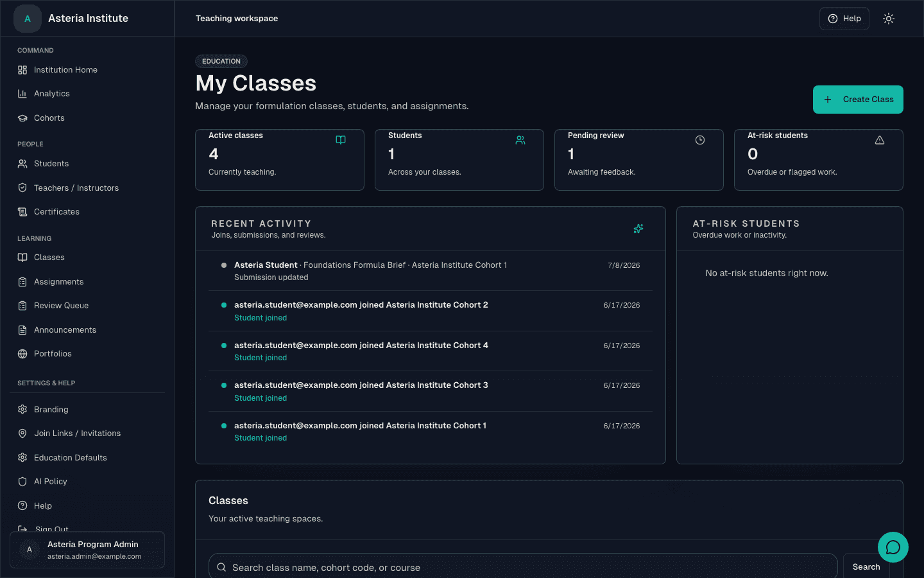The height and width of the screenshot is (578, 924).
Task: Click the Students people icon in sidebar
Action: pyautogui.click(x=22, y=164)
